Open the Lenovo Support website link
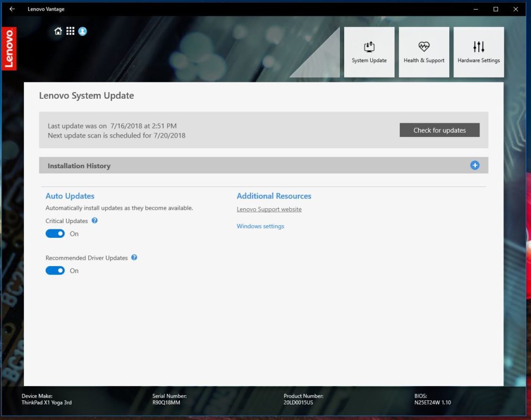 (x=269, y=209)
